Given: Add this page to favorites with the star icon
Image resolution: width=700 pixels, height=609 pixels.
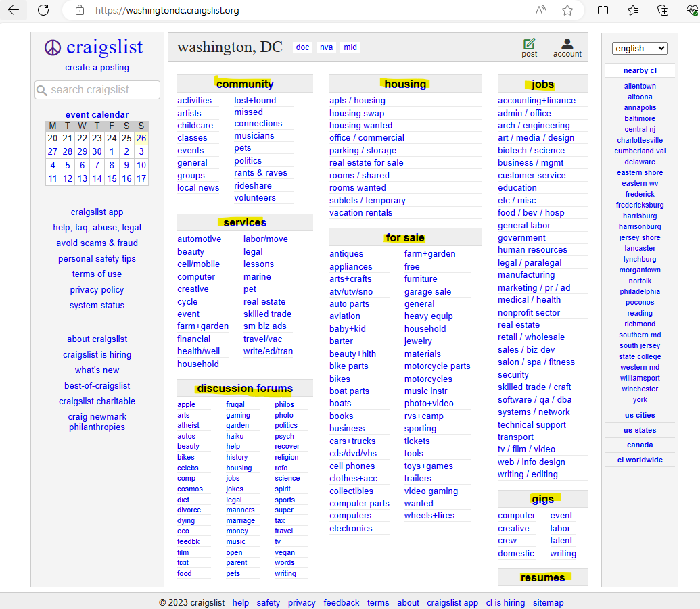Looking at the screenshot, I should (x=567, y=10).
